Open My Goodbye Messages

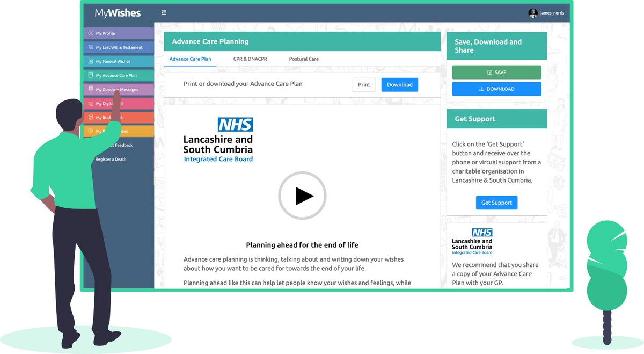click(x=119, y=89)
